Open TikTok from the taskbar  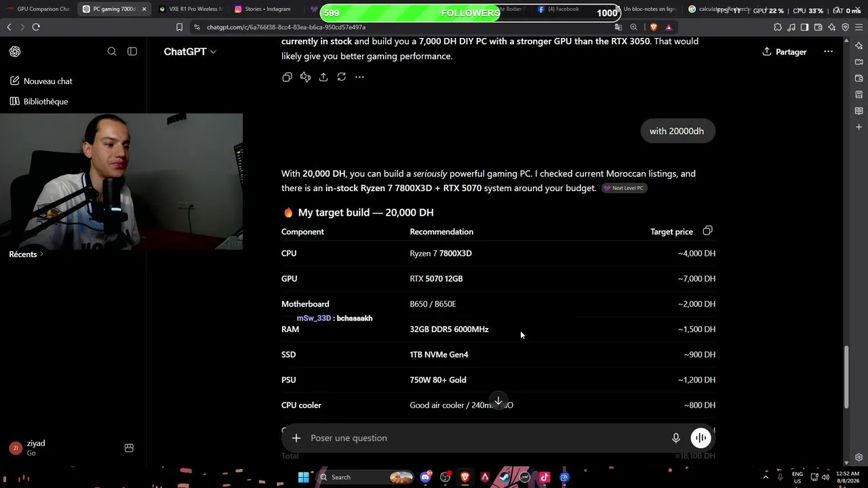tap(544, 477)
